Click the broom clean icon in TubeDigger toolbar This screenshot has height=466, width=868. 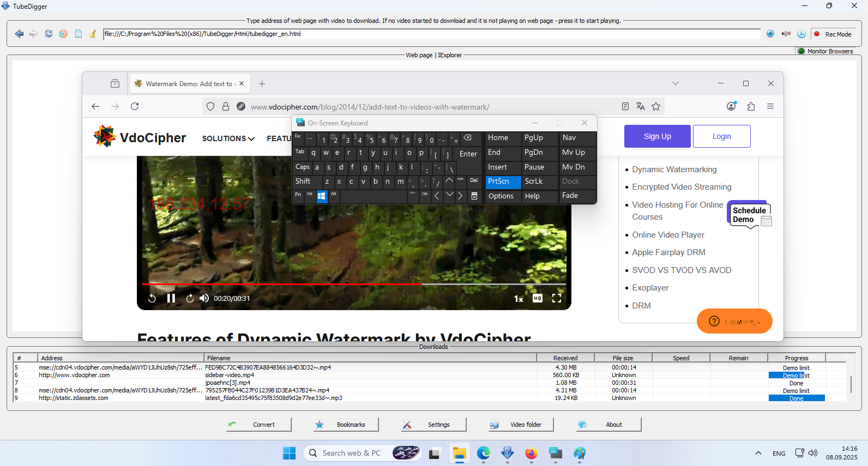click(x=93, y=34)
